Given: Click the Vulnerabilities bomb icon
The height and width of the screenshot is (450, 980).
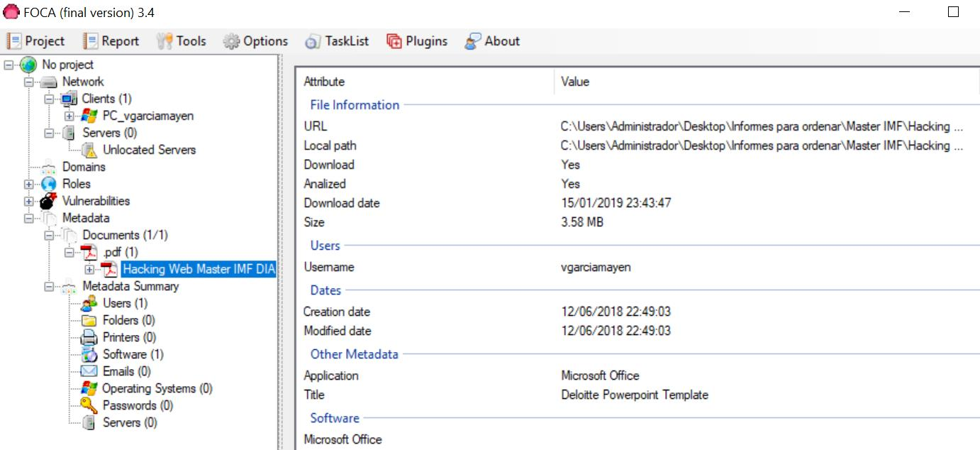Looking at the screenshot, I should [x=48, y=201].
